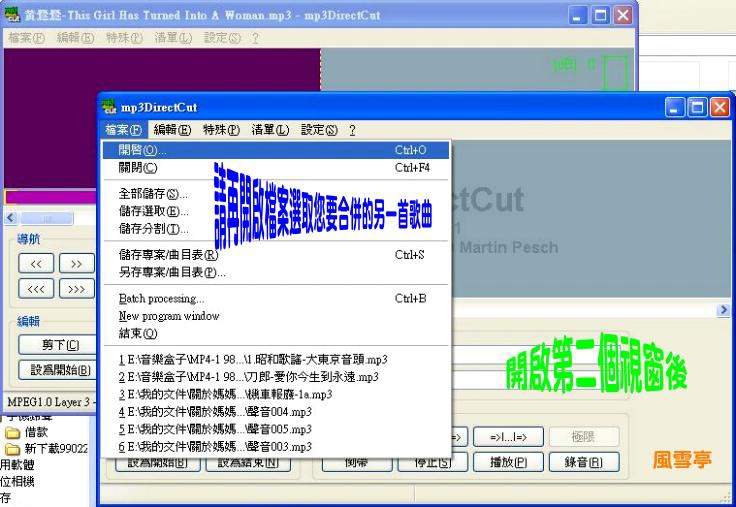Minimize the front mp3DirectCut window
The width and height of the screenshot is (736, 507).
[x=675, y=108]
